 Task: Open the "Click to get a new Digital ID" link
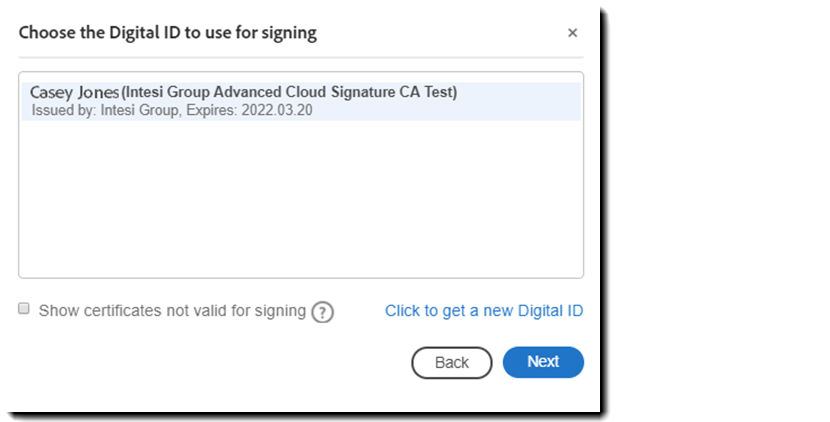tap(484, 311)
